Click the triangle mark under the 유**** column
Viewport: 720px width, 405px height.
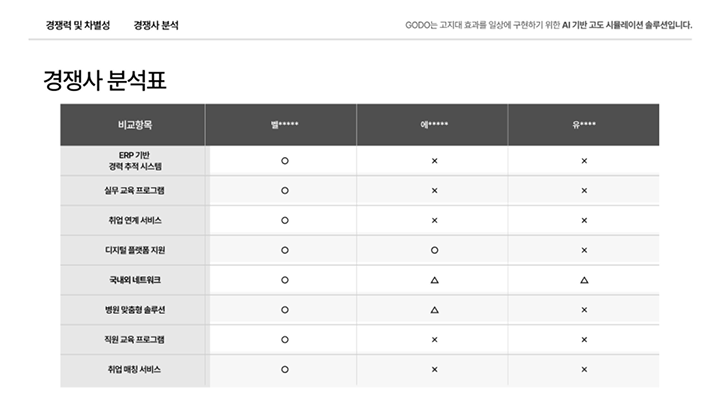point(584,280)
